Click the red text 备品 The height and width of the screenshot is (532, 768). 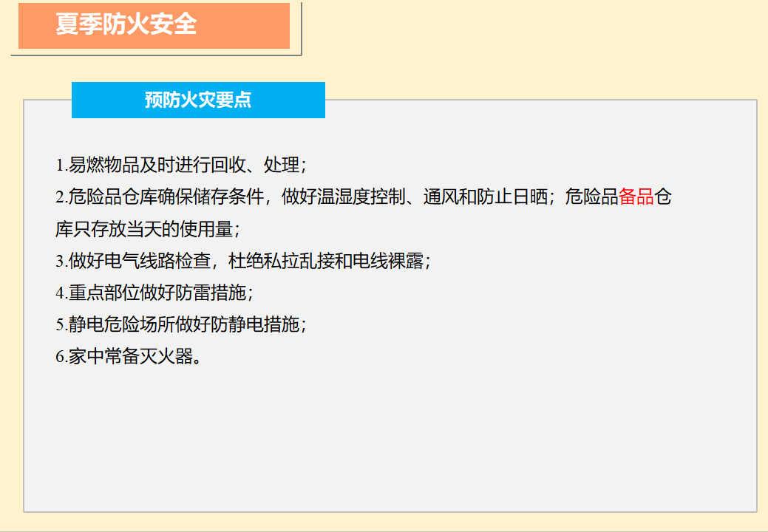(x=636, y=197)
